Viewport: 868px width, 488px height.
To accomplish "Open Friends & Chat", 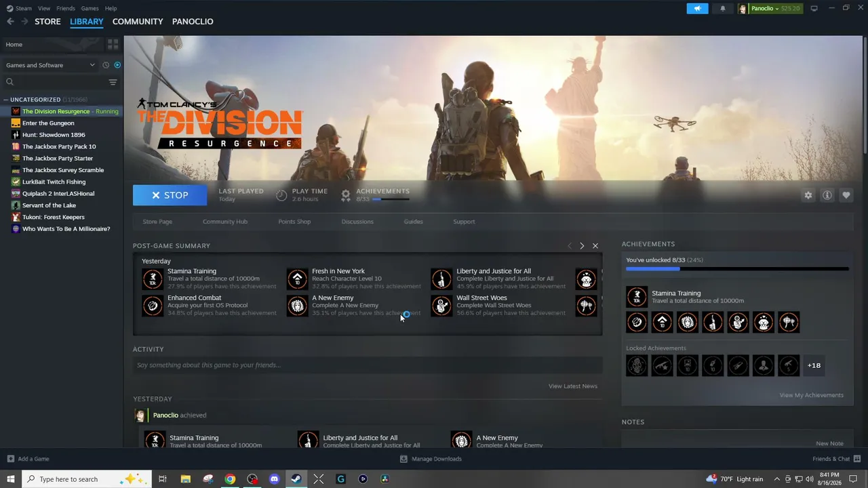I will tap(836, 459).
